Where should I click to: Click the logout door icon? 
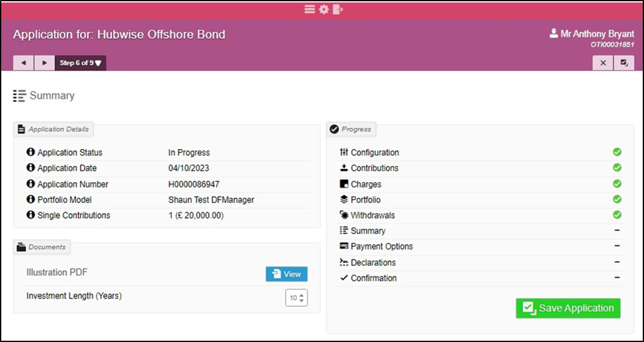337,9
